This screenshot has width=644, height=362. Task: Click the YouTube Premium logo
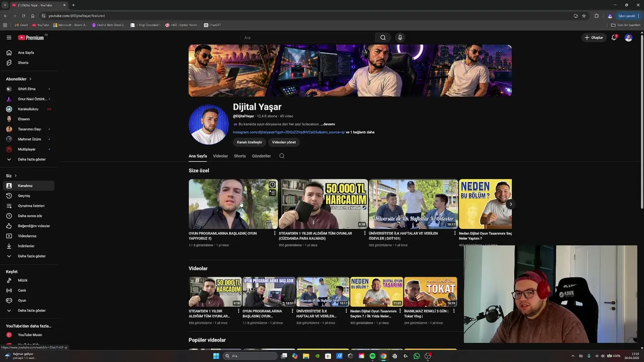click(x=31, y=38)
